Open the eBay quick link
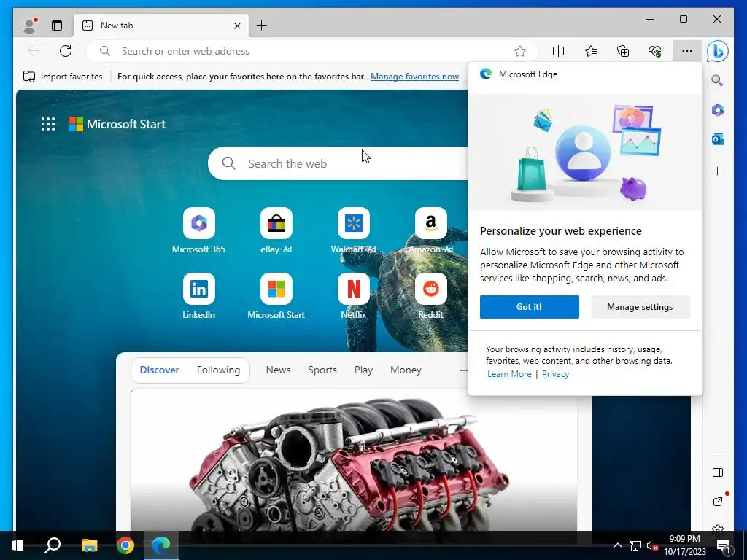 (x=276, y=230)
